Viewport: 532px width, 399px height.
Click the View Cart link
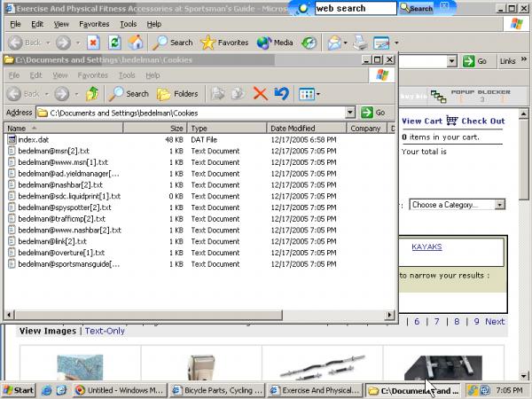(422, 121)
